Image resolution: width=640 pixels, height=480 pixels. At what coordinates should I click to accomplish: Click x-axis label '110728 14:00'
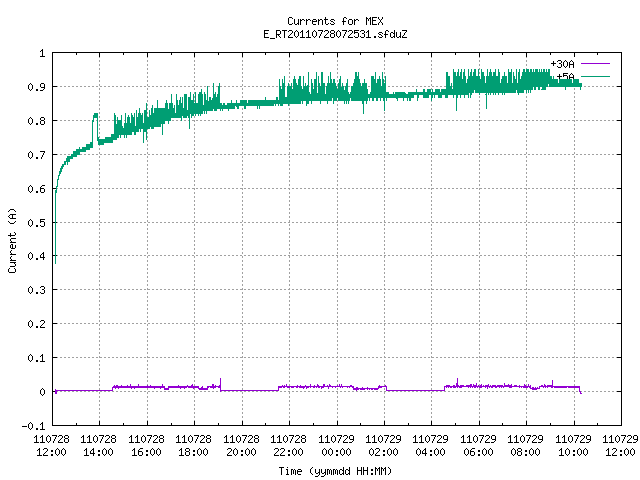click(99, 446)
